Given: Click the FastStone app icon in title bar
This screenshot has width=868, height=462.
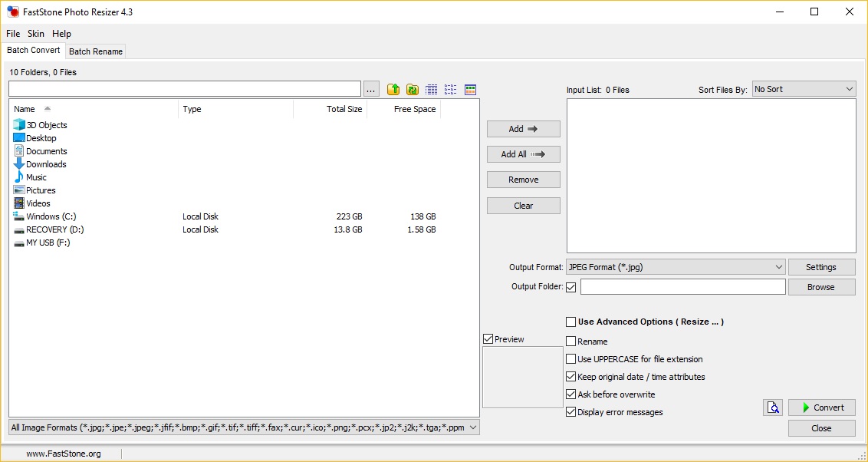Looking at the screenshot, I should (14, 12).
